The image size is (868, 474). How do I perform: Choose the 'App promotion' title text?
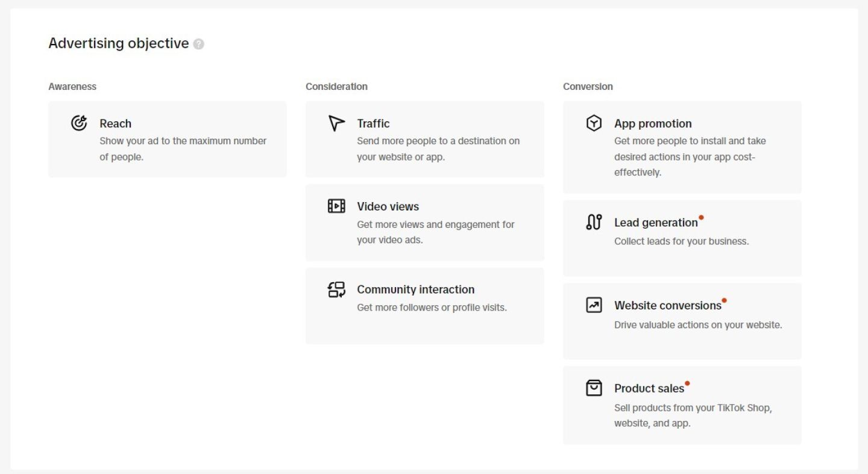pos(653,124)
